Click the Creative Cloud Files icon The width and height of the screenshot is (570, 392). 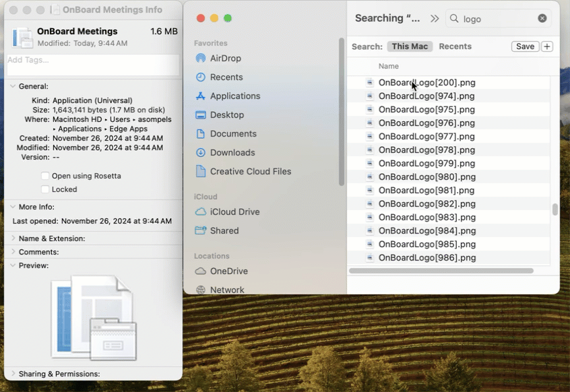200,172
